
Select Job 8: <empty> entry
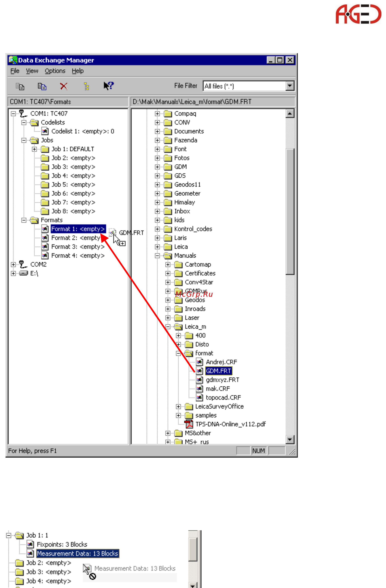pyautogui.click(x=73, y=211)
